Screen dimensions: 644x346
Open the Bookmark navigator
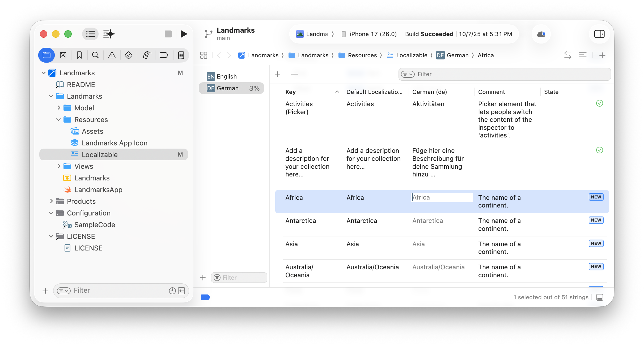79,55
